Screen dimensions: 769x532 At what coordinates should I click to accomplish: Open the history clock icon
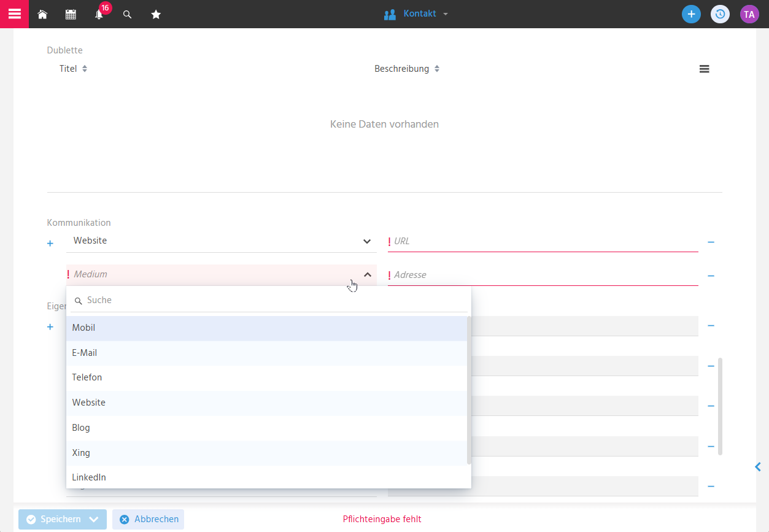click(x=721, y=14)
